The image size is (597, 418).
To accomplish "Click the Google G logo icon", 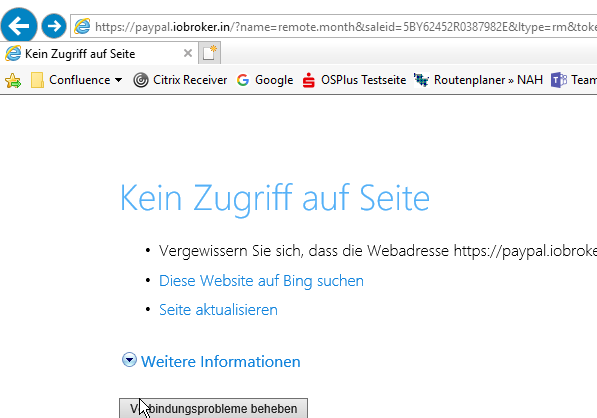I will coord(243,80).
